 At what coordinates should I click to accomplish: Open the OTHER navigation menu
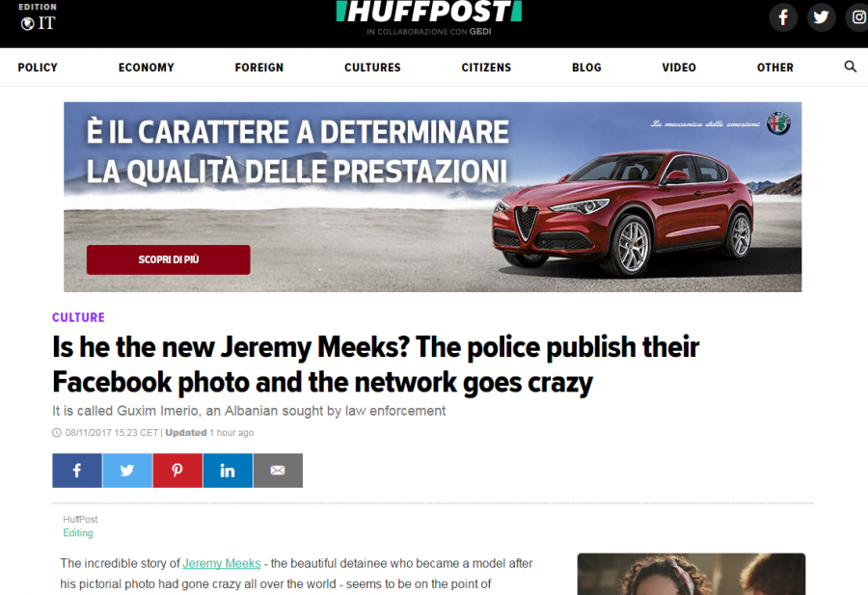coord(775,68)
